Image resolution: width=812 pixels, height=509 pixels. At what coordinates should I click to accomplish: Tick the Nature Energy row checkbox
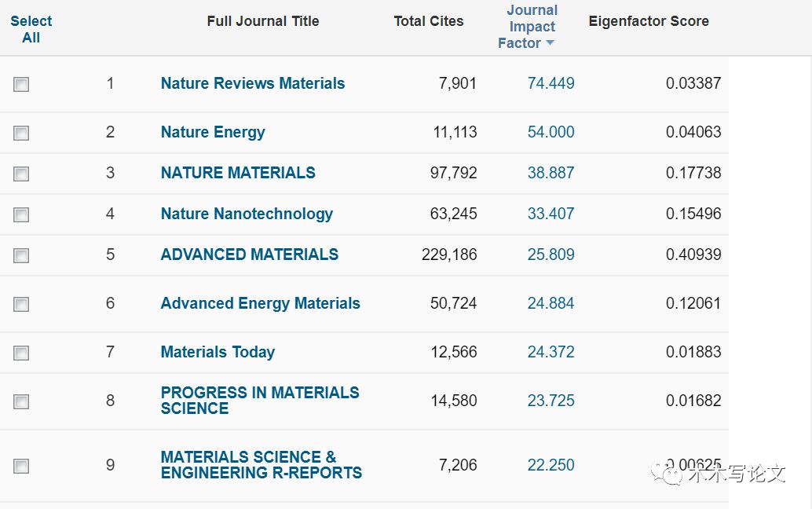21,133
